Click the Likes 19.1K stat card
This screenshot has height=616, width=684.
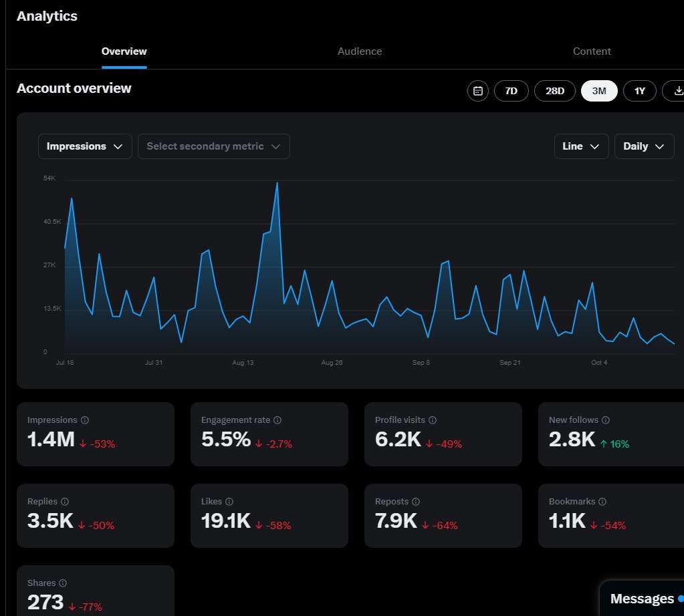(x=269, y=516)
